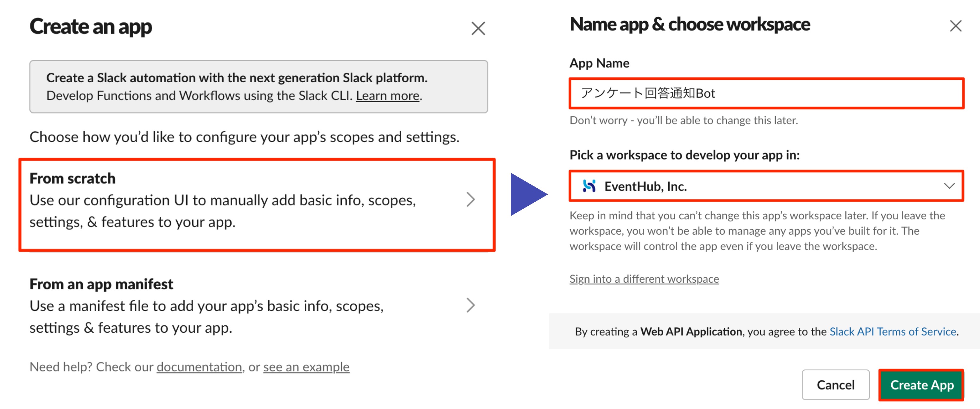
Task: Open Slack API Terms of Service link
Action: point(893,331)
